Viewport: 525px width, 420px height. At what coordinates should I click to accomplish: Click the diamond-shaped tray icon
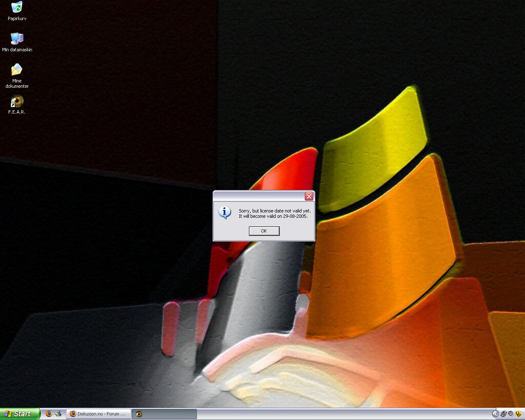(504, 414)
